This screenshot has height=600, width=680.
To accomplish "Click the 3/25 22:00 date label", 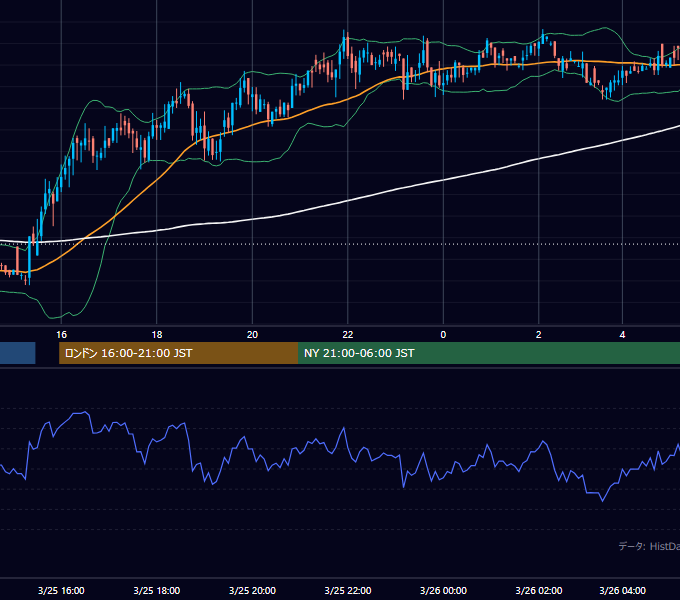I will point(348,590).
